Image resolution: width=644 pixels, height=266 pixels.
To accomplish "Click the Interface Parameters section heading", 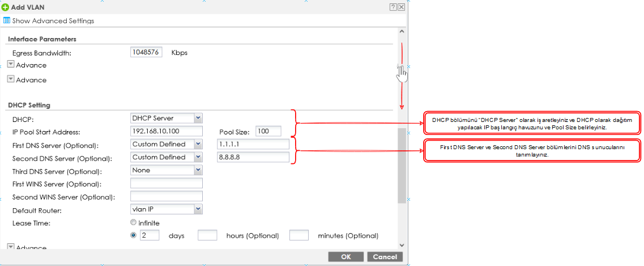I will pos(42,40).
